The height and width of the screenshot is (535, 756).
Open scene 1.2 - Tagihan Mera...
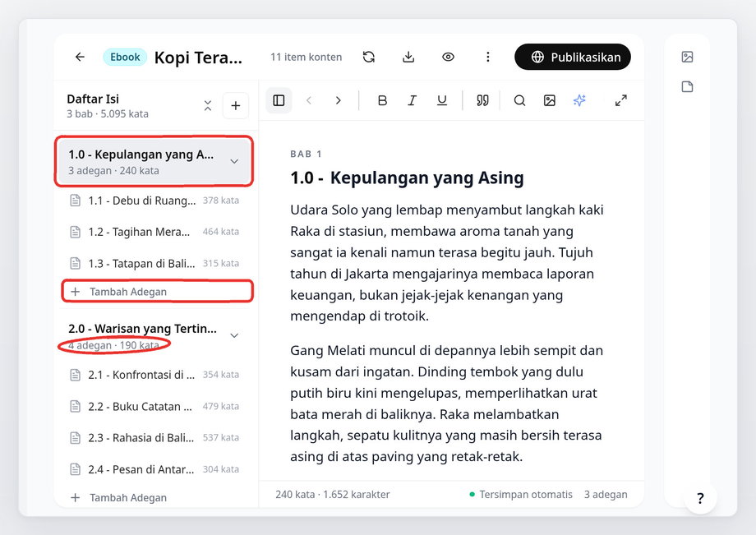coord(154,232)
